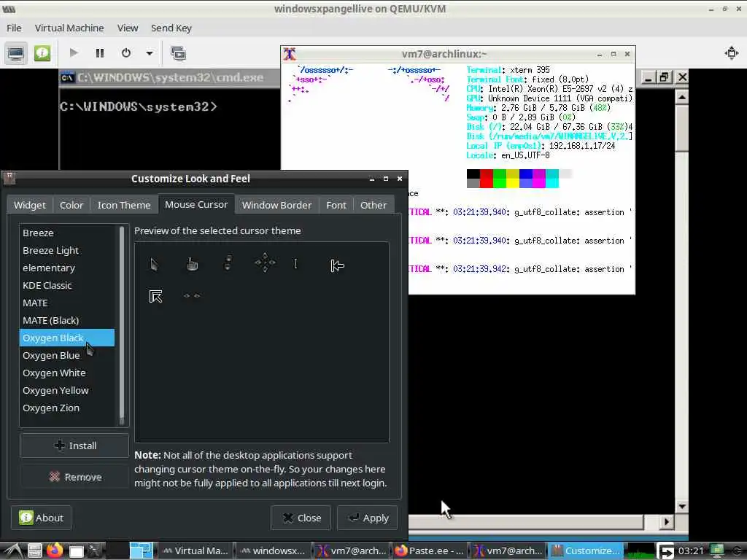Click the logout icon in system tray
The image size is (747, 560).
(x=665, y=551)
